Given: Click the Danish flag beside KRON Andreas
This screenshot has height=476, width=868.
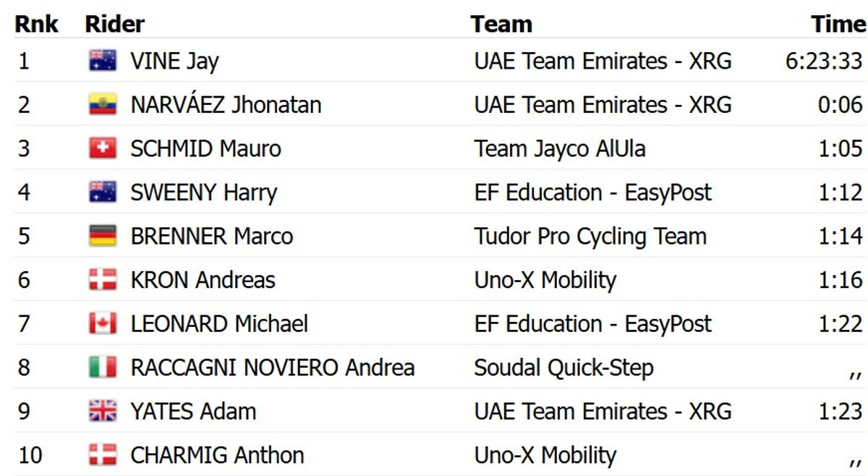Looking at the screenshot, I should pos(103,280).
